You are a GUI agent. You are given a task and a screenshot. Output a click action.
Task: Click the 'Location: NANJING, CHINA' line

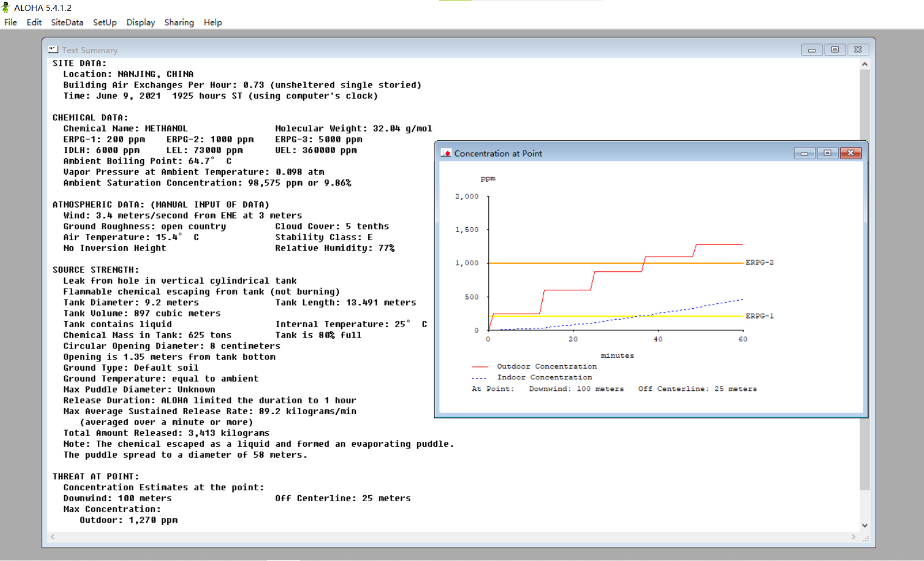tap(128, 74)
